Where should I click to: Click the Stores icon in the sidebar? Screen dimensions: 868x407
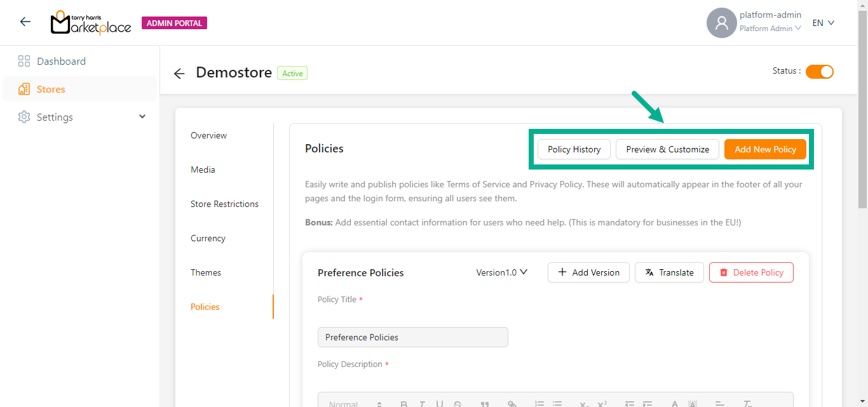(24, 90)
